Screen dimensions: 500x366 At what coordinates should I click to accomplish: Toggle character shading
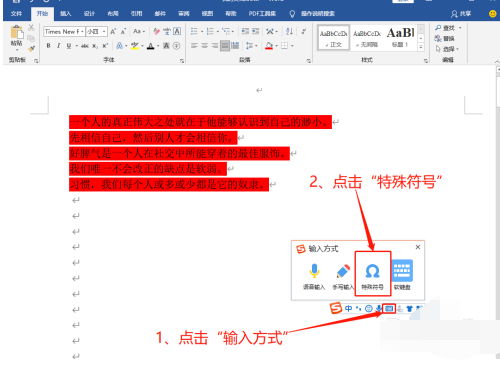pos(166,46)
